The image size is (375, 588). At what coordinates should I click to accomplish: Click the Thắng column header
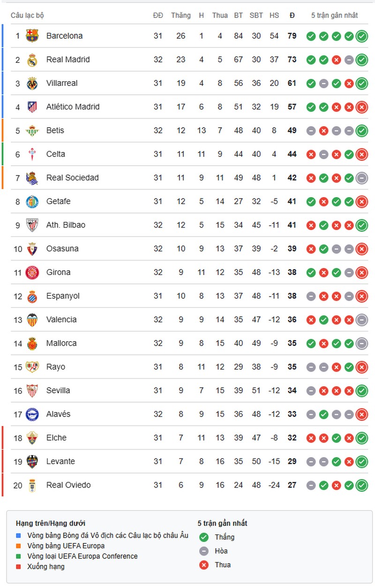pos(181,15)
